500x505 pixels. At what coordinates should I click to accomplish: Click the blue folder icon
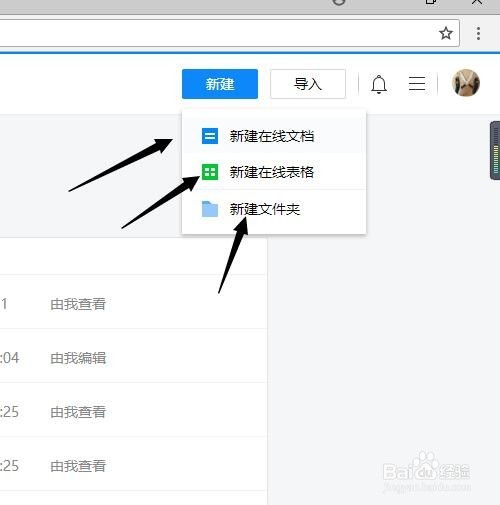pyautogui.click(x=210, y=209)
